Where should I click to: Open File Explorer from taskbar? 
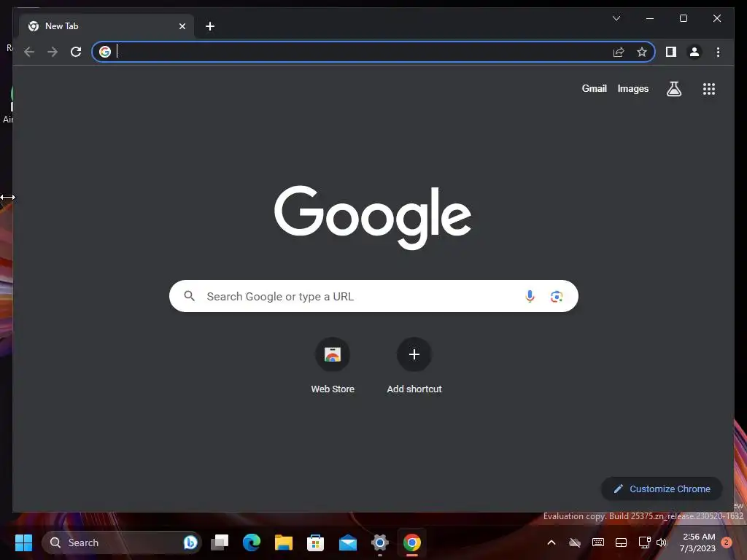click(284, 542)
